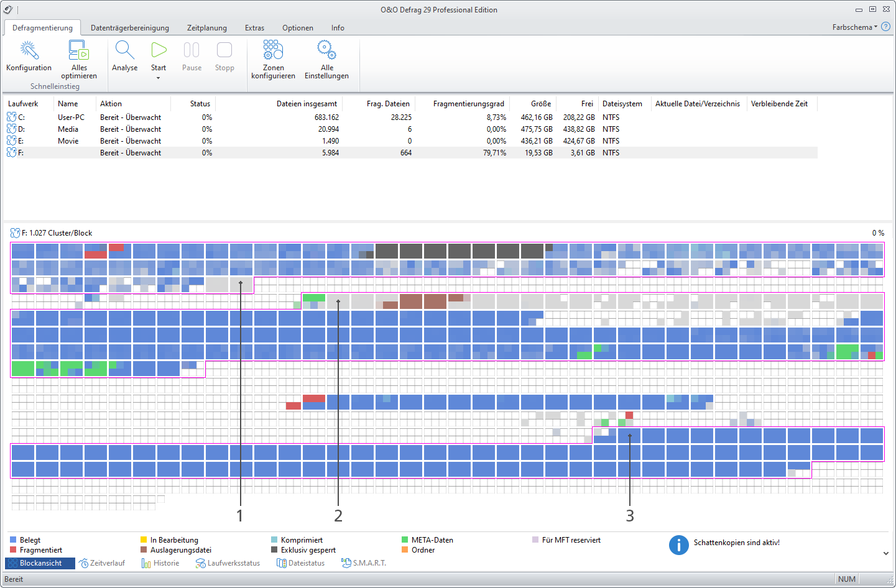Expand the Start button dropdown arrow
The width and height of the screenshot is (896, 588).
pyautogui.click(x=159, y=78)
